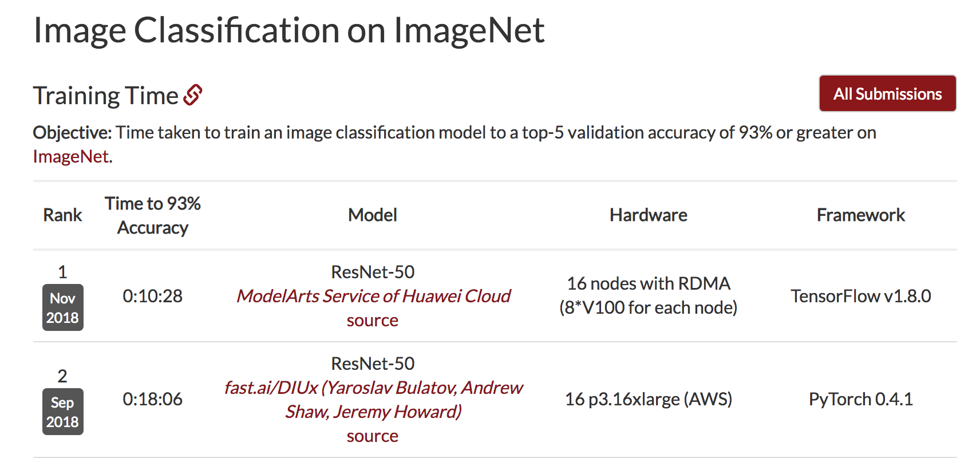This screenshot has width=980, height=458.
Task: Open the All Submissions page
Action: click(x=887, y=93)
